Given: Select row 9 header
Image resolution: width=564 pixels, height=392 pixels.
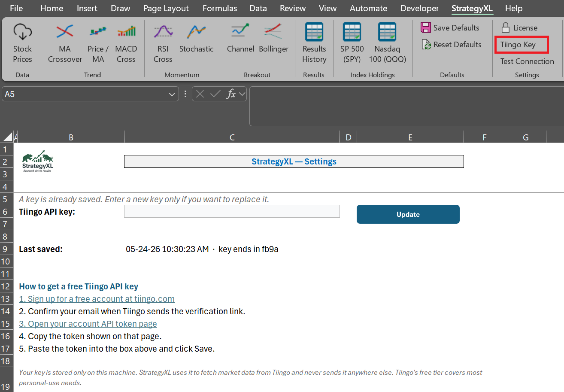Looking at the screenshot, I should 6,249.
